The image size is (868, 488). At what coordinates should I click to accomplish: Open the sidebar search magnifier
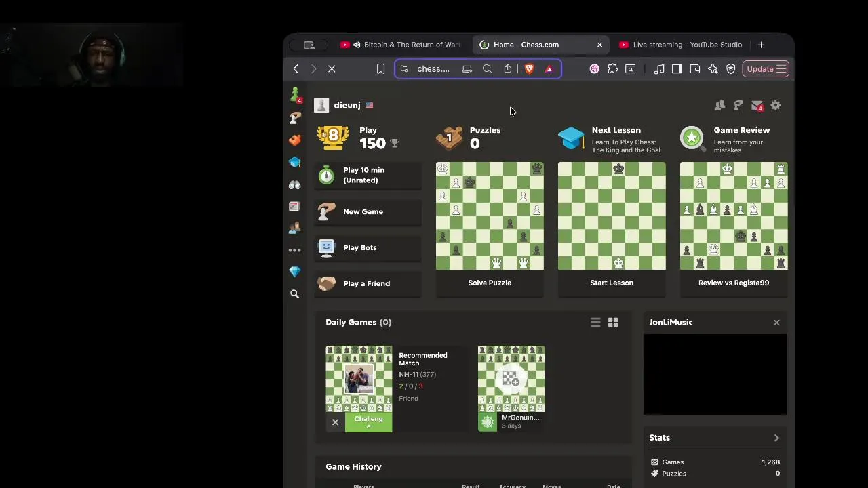(294, 294)
